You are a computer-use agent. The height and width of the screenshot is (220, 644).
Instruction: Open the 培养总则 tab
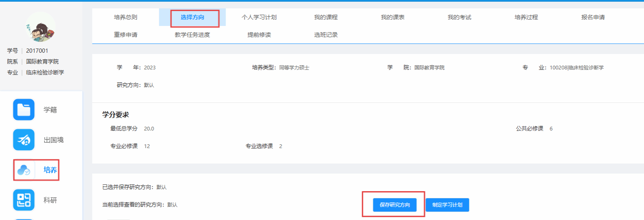click(125, 17)
